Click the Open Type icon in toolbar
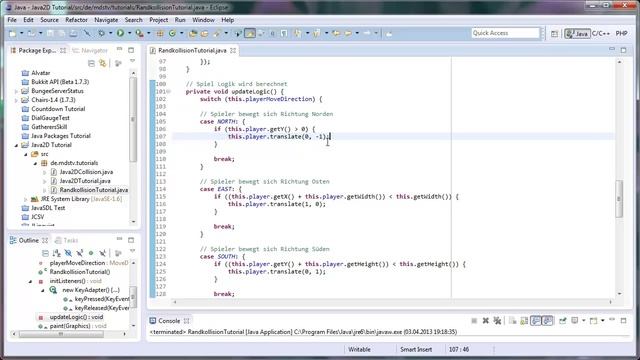This screenshot has height=360, width=640. 193,34
